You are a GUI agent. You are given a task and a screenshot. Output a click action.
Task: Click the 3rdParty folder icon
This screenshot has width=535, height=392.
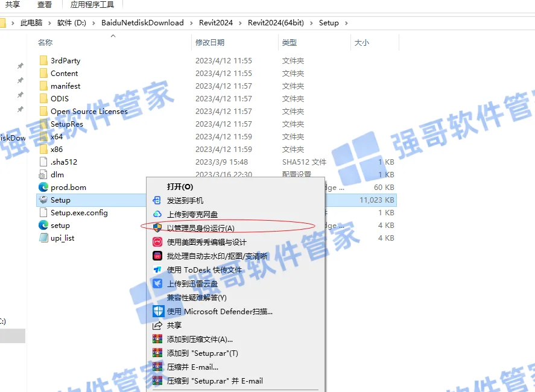pyautogui.click(x=43, y=61)
